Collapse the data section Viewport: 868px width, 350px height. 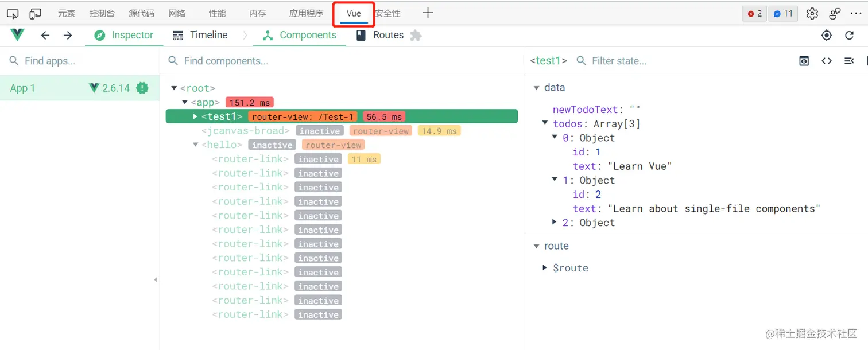pos(537,88)
